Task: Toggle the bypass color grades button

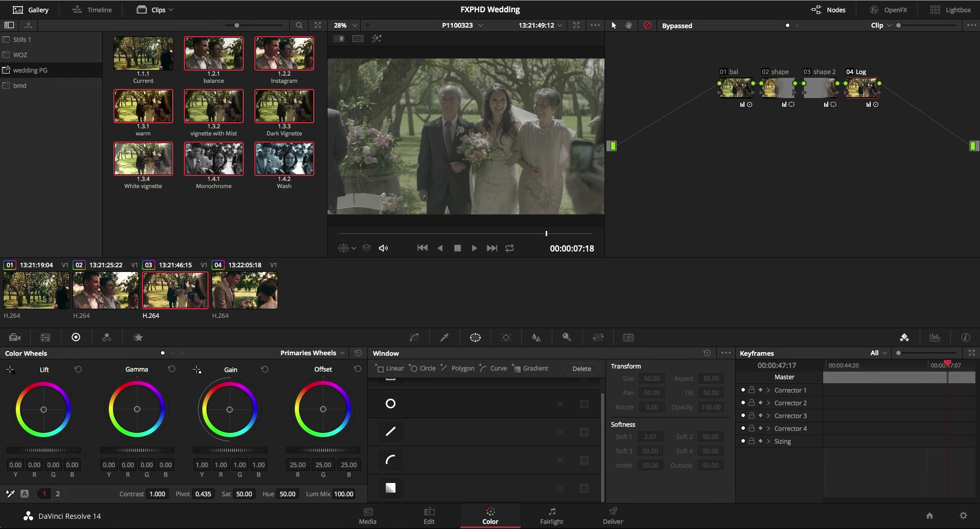Action: tap(647, 25)
